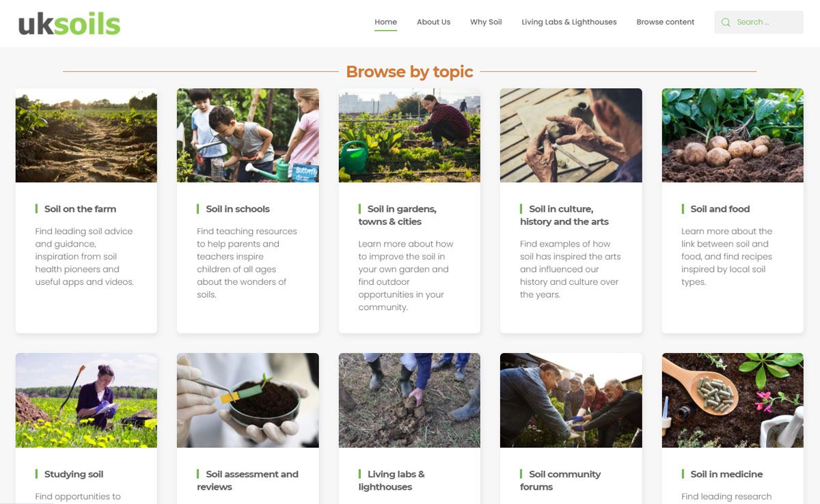Click the potatoes in soil thumbnail
Image resolution: width=820 pixels, height=504 pixels.
click(x=733, y=135)
